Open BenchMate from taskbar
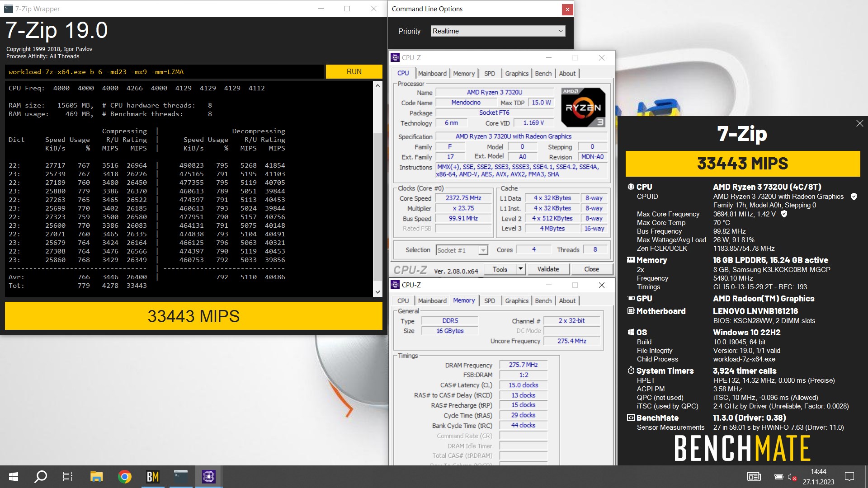 [x=152, y=477]
